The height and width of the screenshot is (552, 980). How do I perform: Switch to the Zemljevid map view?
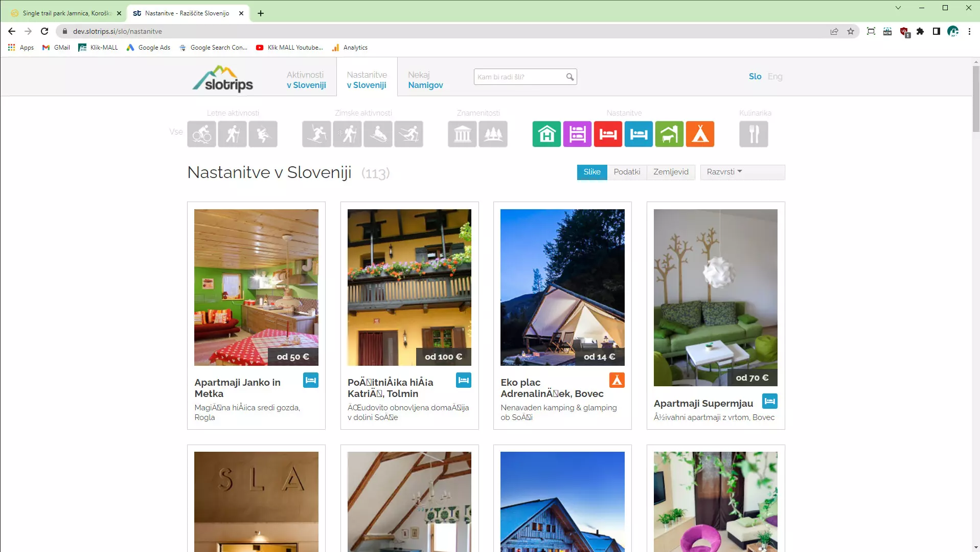(x=670, y=172)
